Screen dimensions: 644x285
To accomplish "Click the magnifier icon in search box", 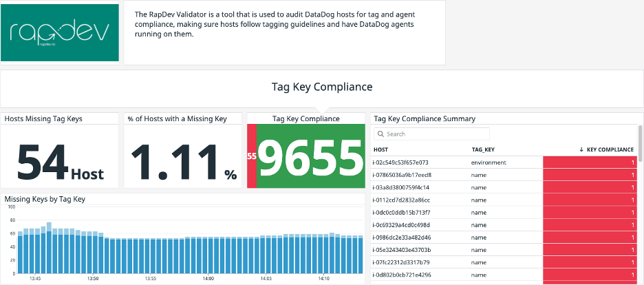I will [380, 134].
